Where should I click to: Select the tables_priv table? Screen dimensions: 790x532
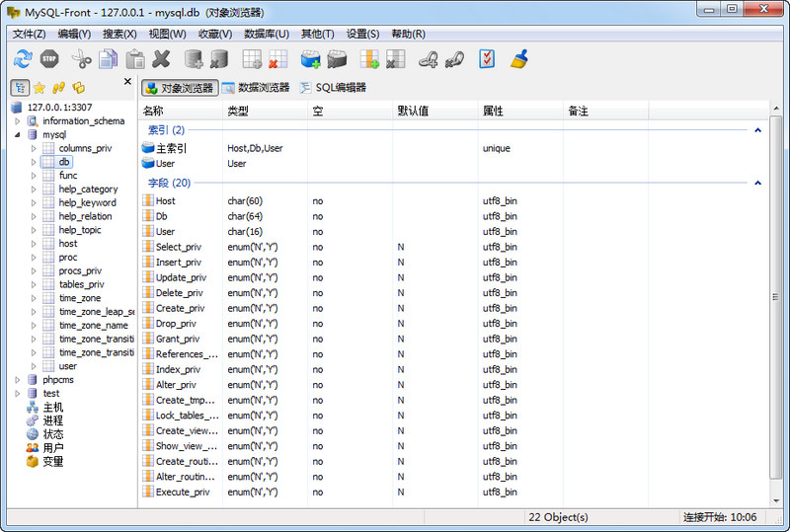[81, 284]
